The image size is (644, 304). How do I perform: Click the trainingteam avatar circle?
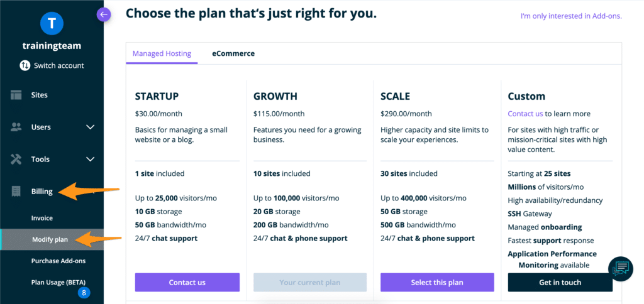(x=52, y=23)
